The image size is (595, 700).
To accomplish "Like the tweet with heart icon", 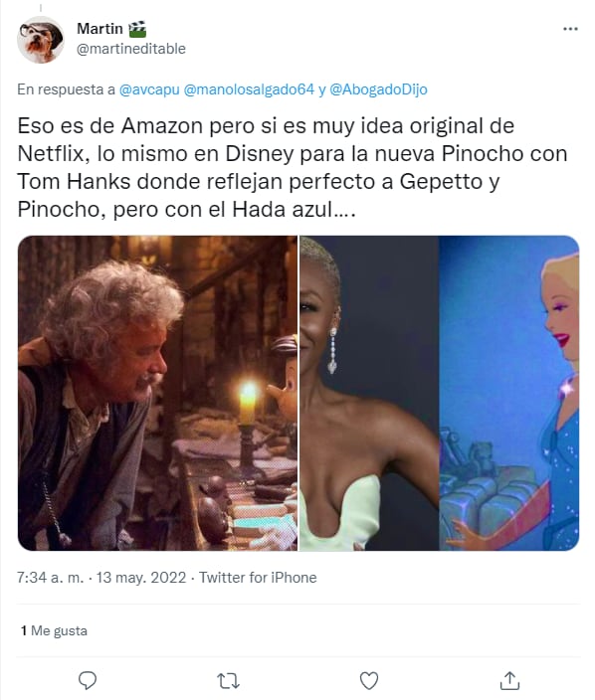I will [369, 681].
